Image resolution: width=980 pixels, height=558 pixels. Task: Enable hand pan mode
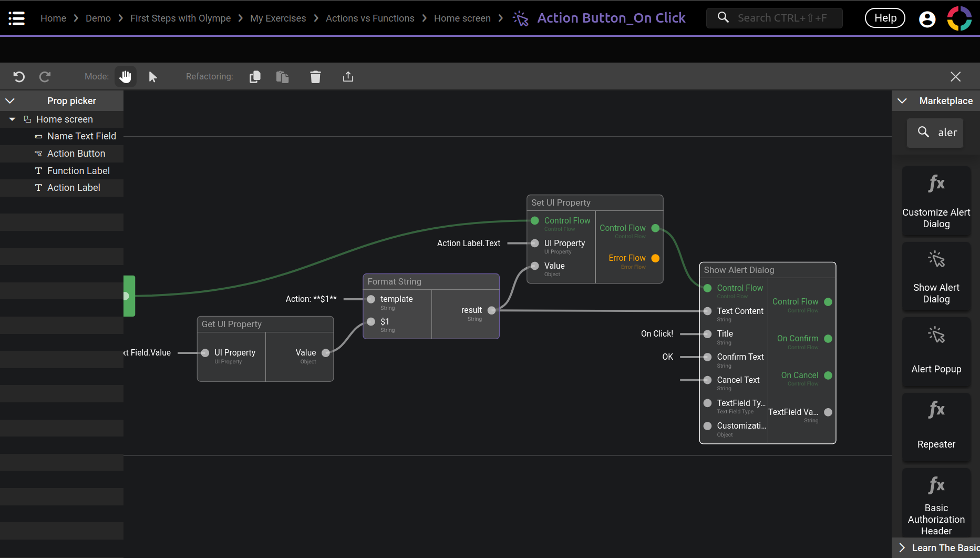point(125,77)
